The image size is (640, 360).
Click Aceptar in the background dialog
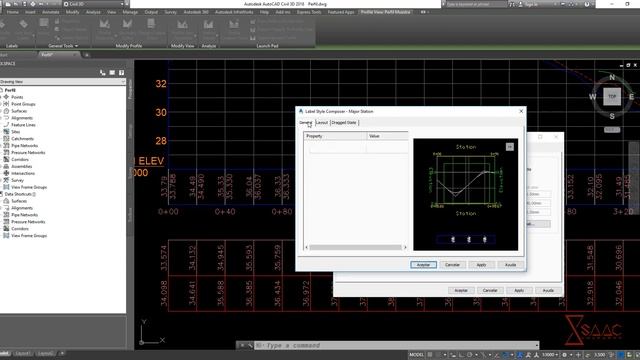[461, 291]
